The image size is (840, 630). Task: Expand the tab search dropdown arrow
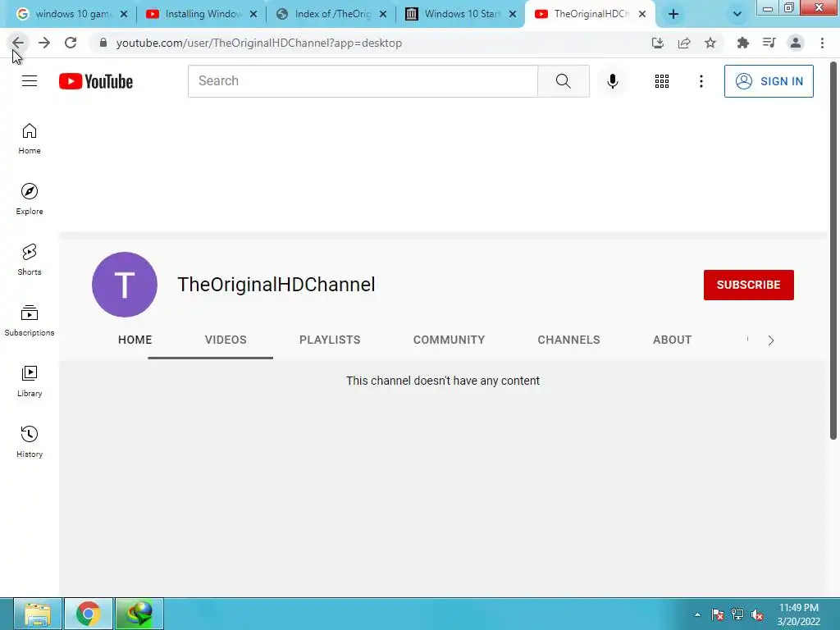click(x=737, y=14)
